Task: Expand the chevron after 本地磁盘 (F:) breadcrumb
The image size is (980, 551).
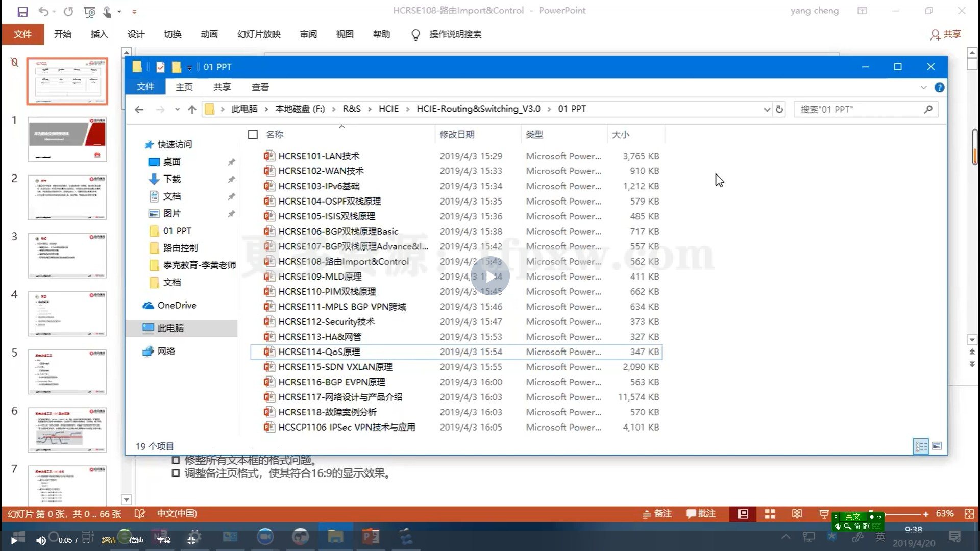Action: (333, 109)
